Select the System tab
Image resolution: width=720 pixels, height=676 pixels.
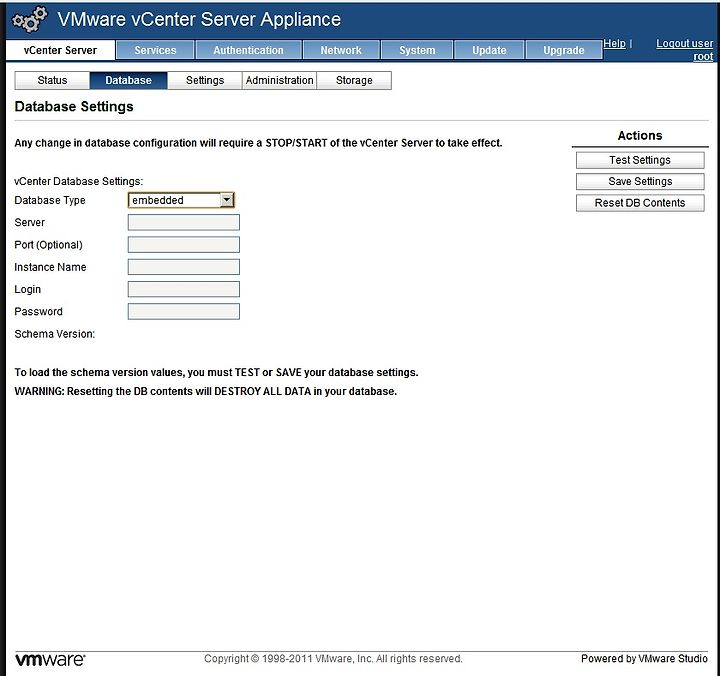pyautogui.click(x=417, y=50)
